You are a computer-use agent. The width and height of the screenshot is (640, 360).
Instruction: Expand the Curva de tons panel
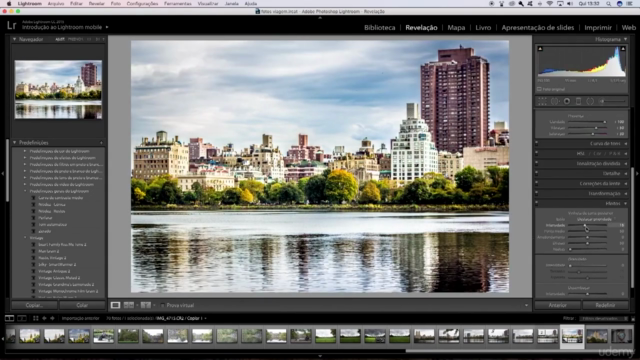(626, 144)
